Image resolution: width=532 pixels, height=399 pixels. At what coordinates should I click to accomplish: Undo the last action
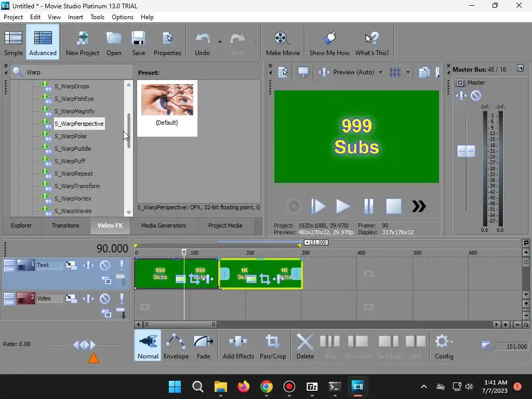[x=202, y=43]
